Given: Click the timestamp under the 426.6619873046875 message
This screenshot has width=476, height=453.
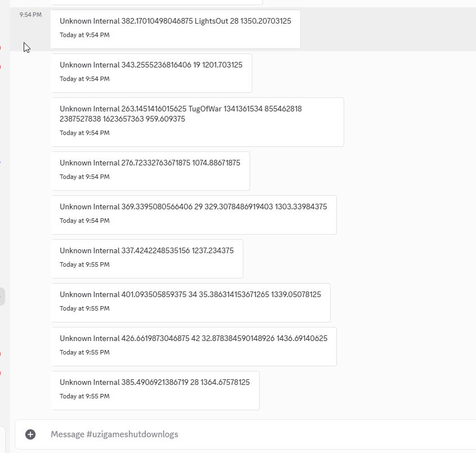Looking at the screenshot, I should (84, 352).
